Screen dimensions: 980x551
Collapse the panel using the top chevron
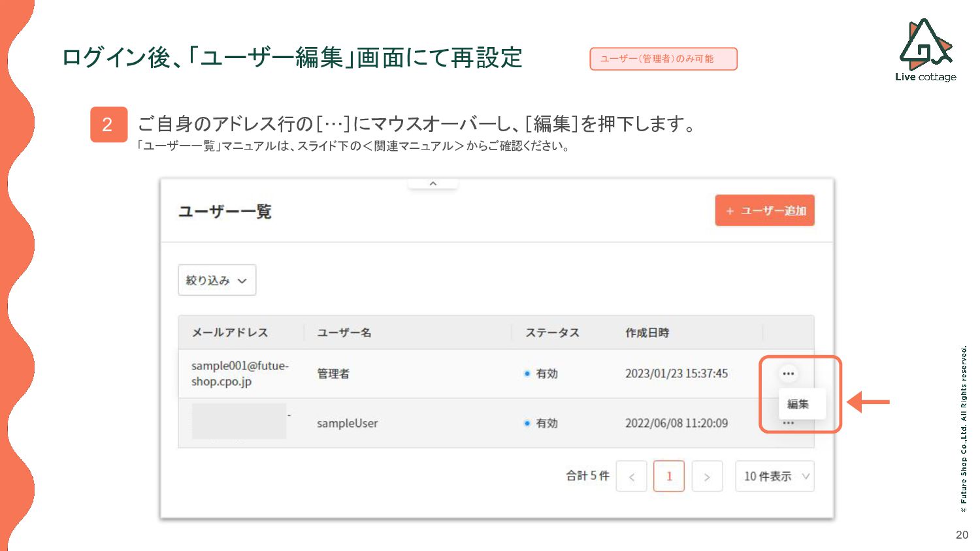[x=433, y=183]
